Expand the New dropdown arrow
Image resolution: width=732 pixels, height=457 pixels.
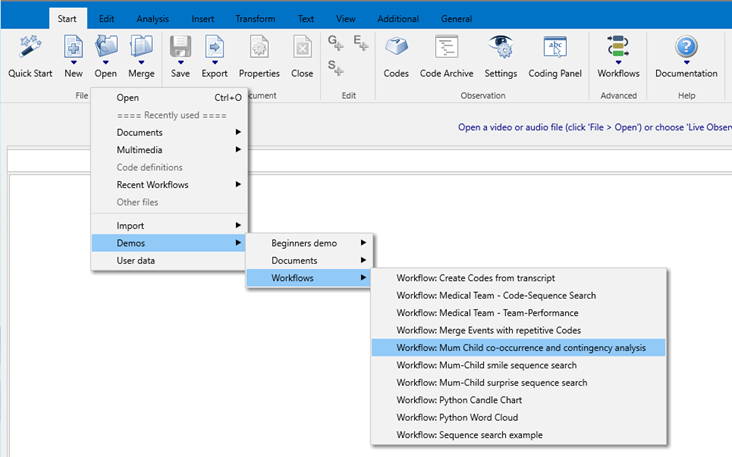(x=73, y=62)
